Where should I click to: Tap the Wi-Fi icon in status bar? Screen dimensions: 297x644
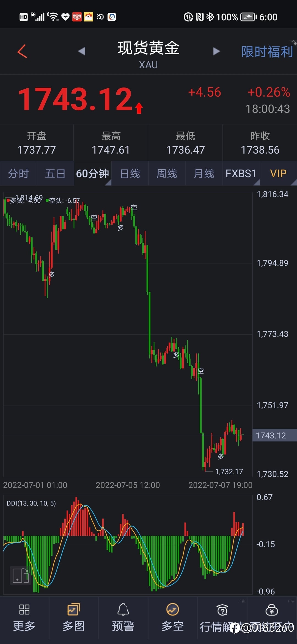pyautogui.click(x=53, y=17)
